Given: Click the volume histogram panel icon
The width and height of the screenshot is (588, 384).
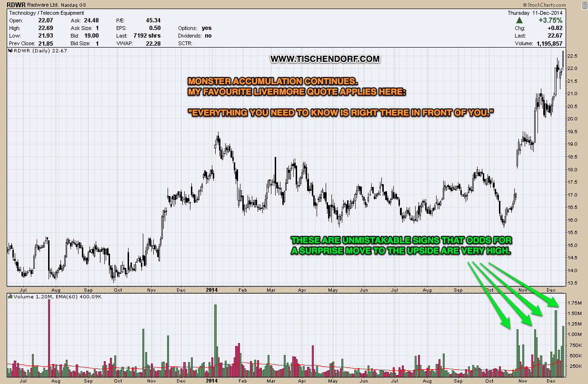Looking at the screenshot, I should point(10,296).
